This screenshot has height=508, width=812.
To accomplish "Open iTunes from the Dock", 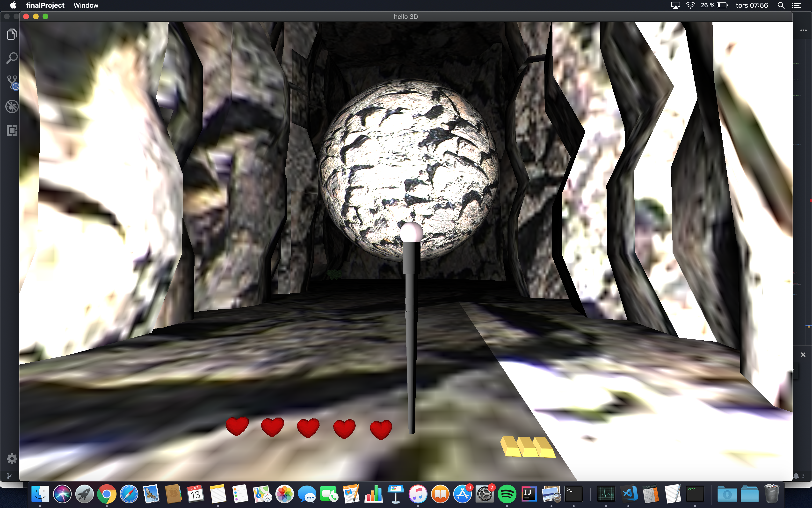I will [418, 494].
